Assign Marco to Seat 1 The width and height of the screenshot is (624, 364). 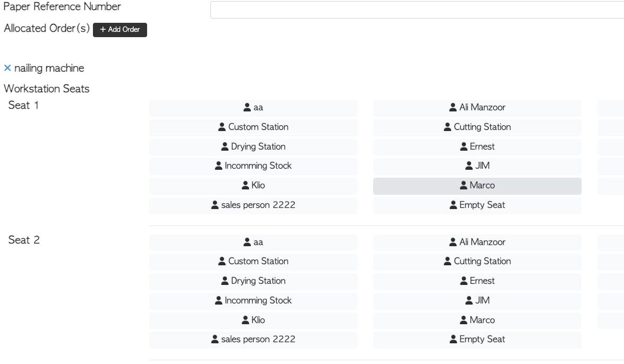pyautogui.click(x=477, y=186)
